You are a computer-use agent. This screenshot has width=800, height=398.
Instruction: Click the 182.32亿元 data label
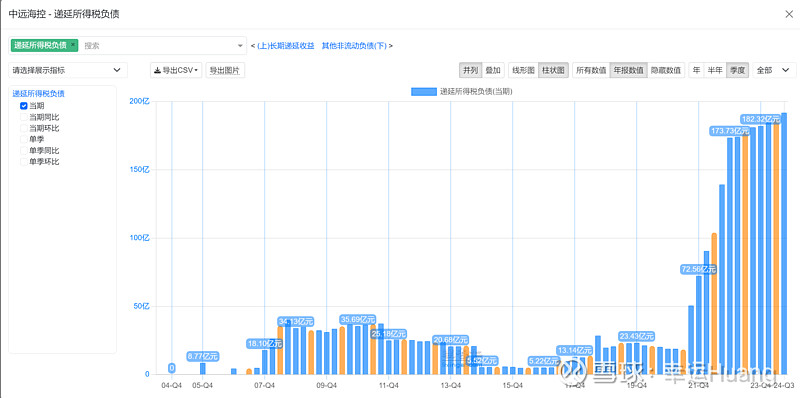pyautogui.click(x=761, y=119)
